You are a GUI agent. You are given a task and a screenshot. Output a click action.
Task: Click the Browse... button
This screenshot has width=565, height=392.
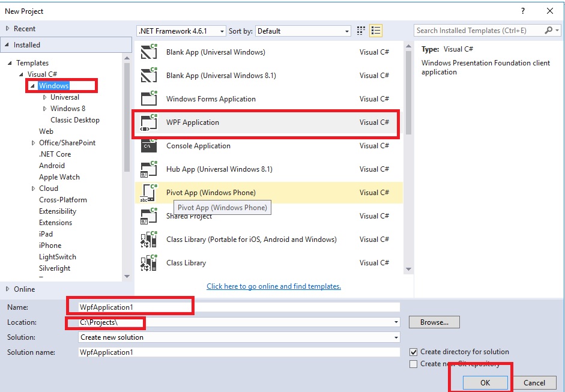point(434,322)
